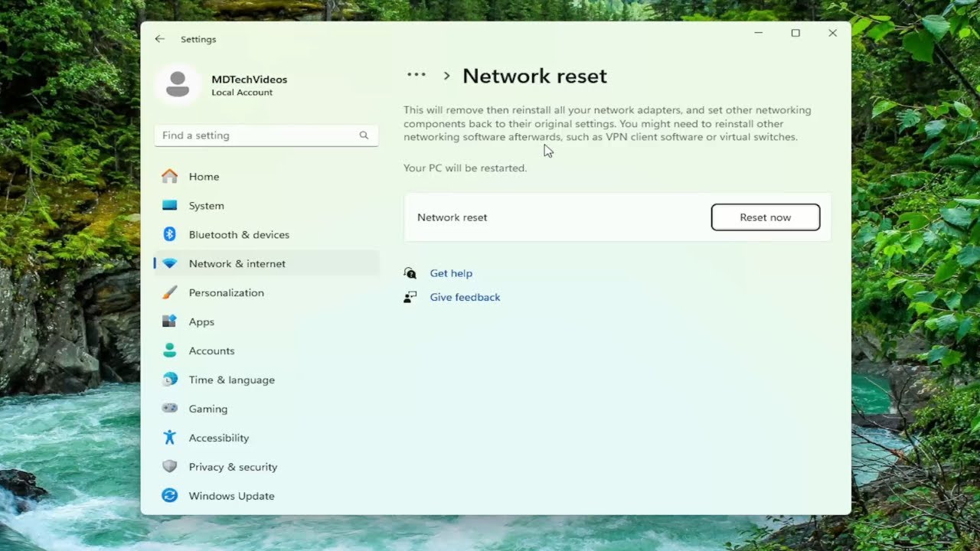The image size is (980, 551).
Task: Click the Give feedback icon
Action: coord(410,297)
